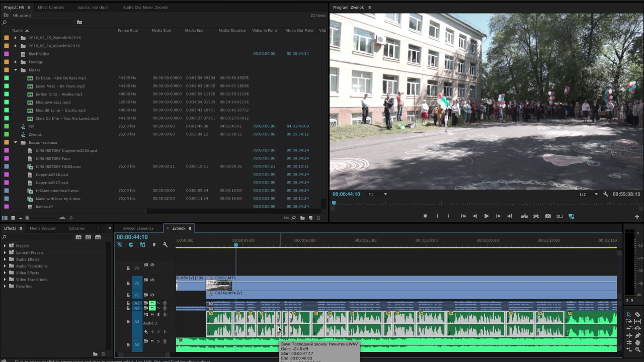644x362 pixels.
Task: Switch to Audio Clip Mixer: Zvonok tab
Action: pos(145,8)
